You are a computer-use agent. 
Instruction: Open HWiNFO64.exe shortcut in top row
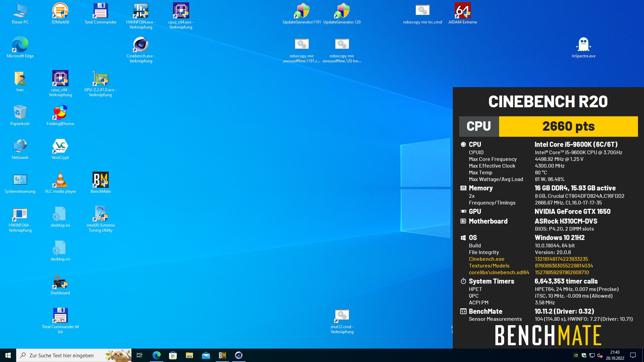(x=141, y=16)
